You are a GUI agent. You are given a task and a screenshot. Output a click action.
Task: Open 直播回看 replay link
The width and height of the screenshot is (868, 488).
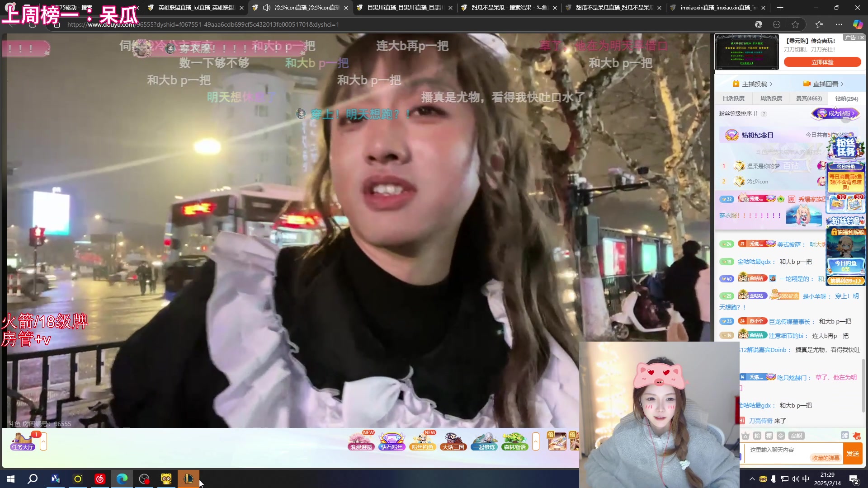click(x=823, y=84)
